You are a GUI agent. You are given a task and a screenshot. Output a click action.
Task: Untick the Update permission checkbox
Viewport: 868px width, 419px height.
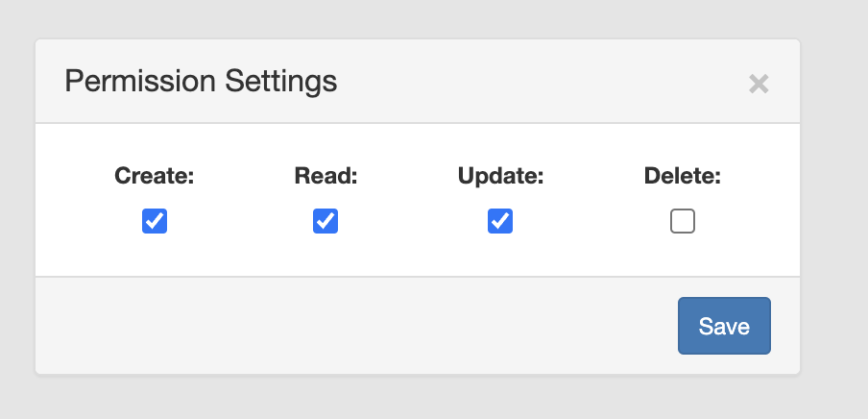[499, 221]
